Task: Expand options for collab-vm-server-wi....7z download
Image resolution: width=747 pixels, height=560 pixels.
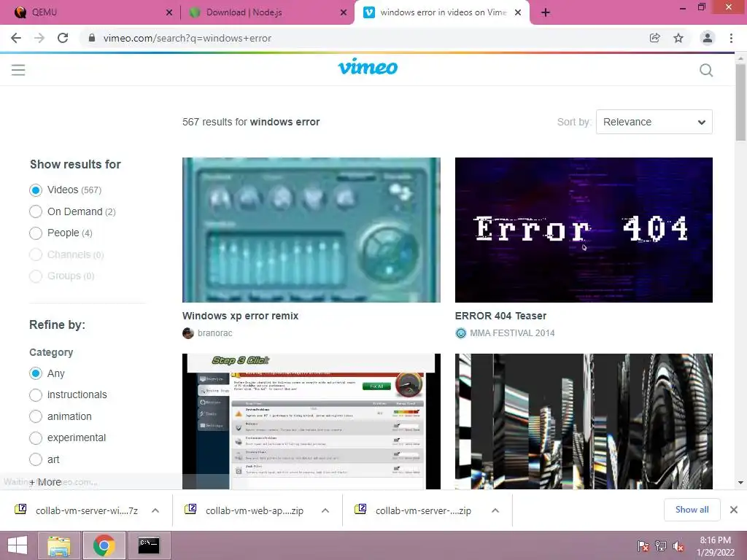Action: [x=155, y=510]
